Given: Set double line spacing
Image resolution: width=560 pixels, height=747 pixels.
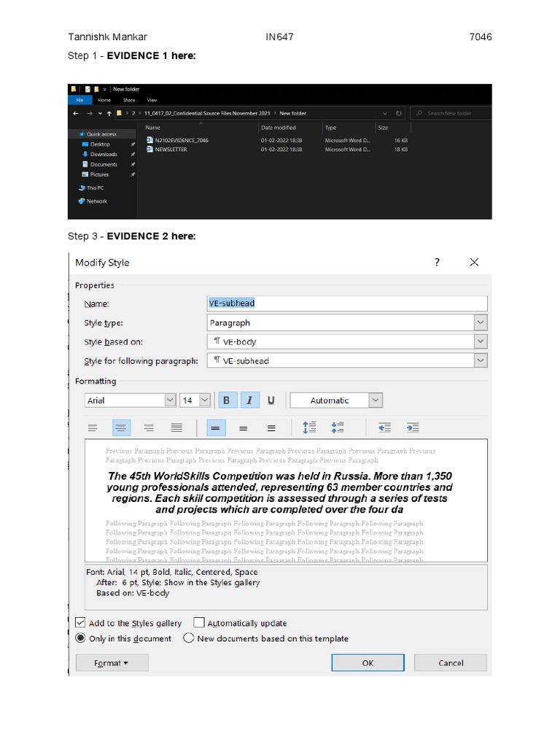Looking at the screenshot, I should (x=271, y=427).
